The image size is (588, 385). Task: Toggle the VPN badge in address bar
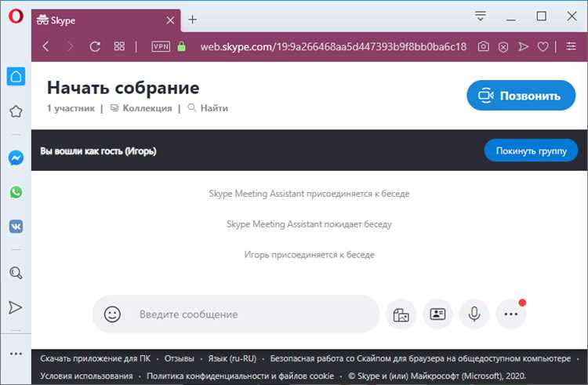pyautogui.click(x=161, y=46)
